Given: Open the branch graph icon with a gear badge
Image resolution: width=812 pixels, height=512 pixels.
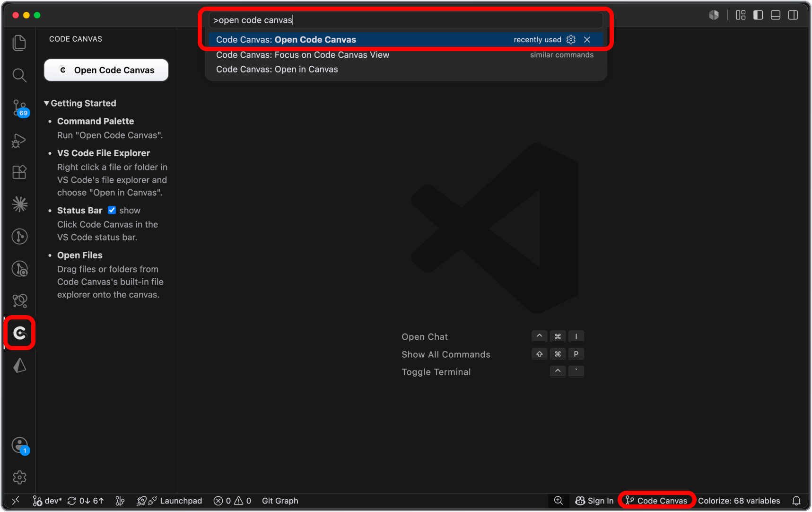Looking at the screenshot, I should (19, 269).
